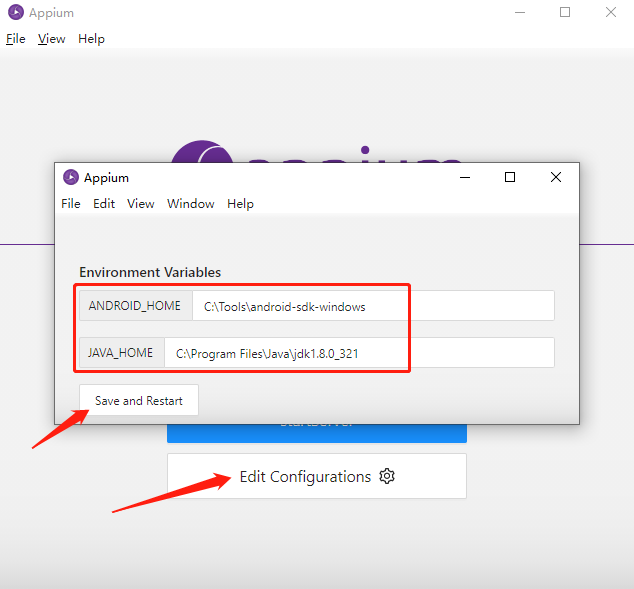Minimize the main Appium window
Viewport: 634px width, 589px height.
pyautogui.click(x=520, y=12)
